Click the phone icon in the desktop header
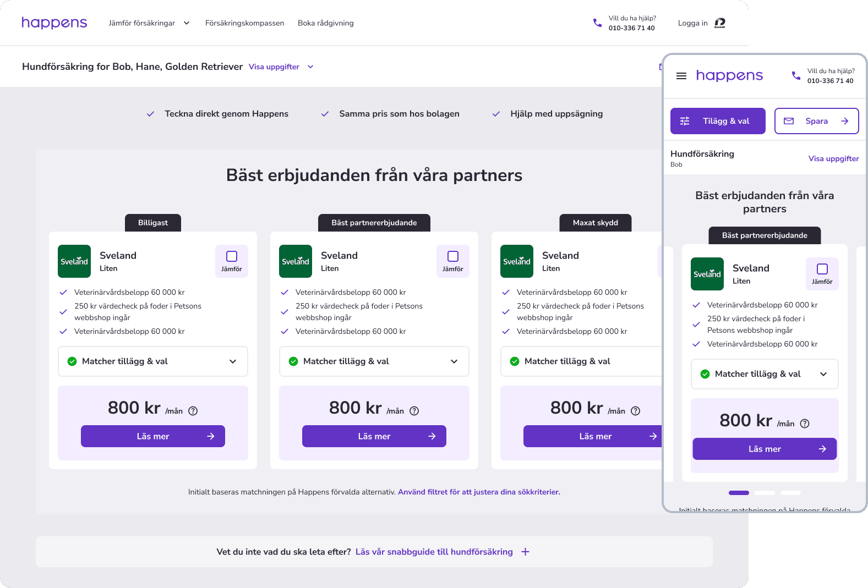 [597, 23]
